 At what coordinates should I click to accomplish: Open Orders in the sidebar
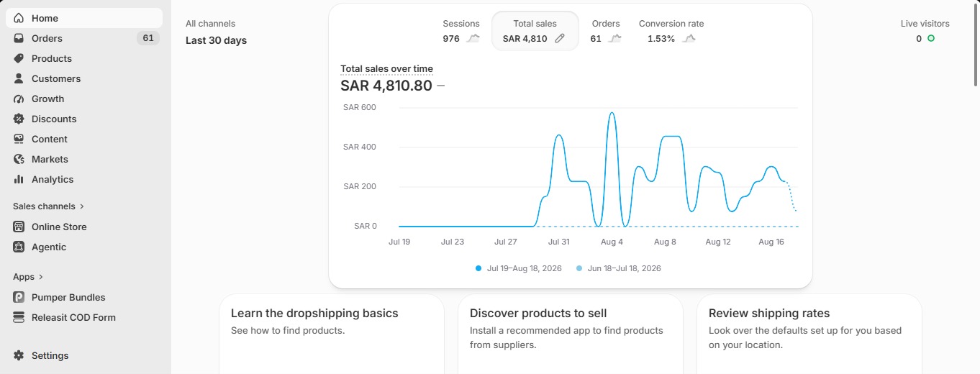84,38
